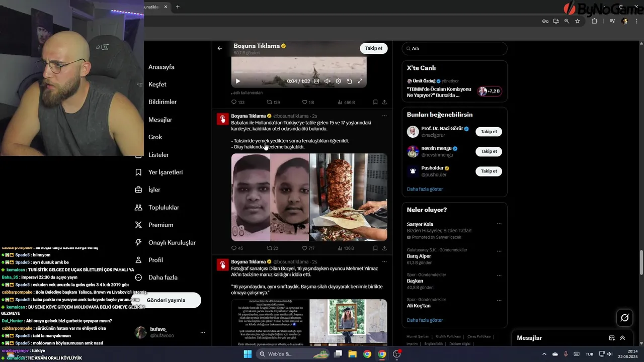The height and width of the screenshot is (362, 644).
Task: Open Topluluklar people icon
Action: tap(138, 207)
